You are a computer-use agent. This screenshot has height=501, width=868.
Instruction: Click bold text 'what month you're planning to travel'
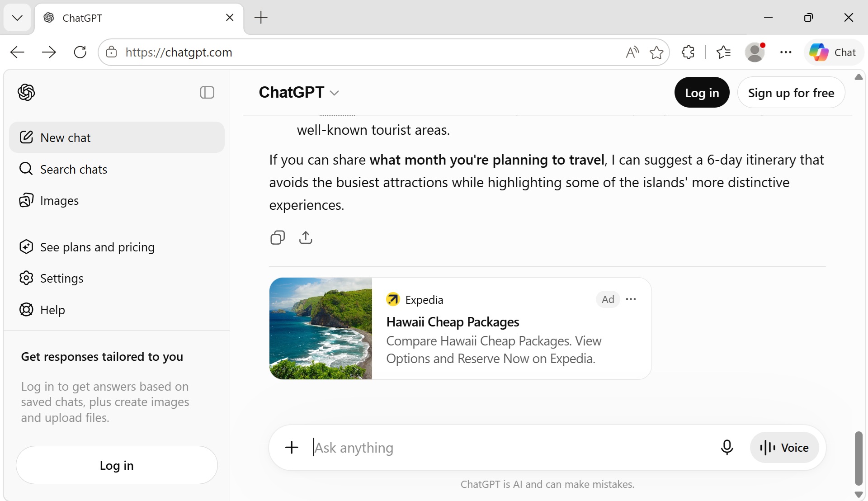click(x=487, y=160)
